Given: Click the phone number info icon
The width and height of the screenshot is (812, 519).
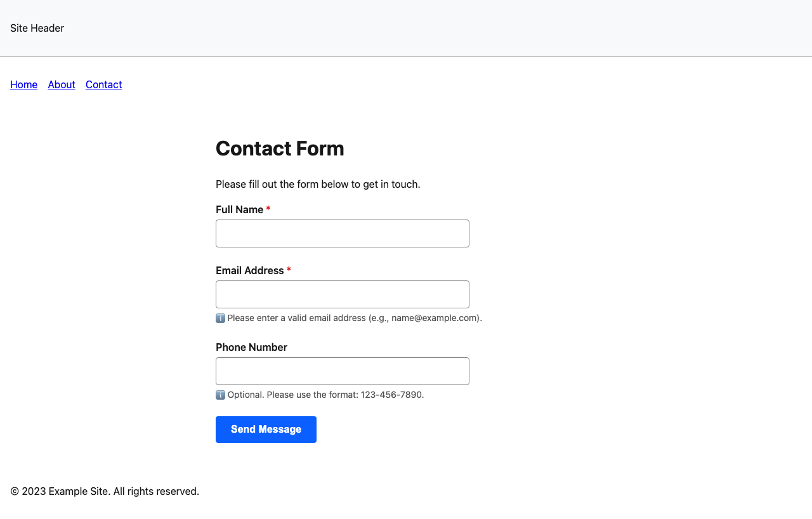Looking at the screenshot, I should [220, 395].
